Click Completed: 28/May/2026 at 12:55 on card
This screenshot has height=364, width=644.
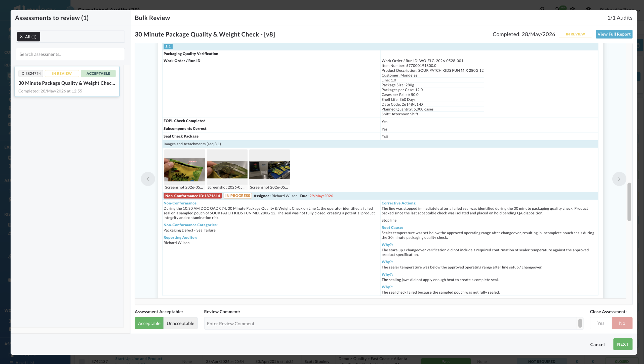click(50, 91)
